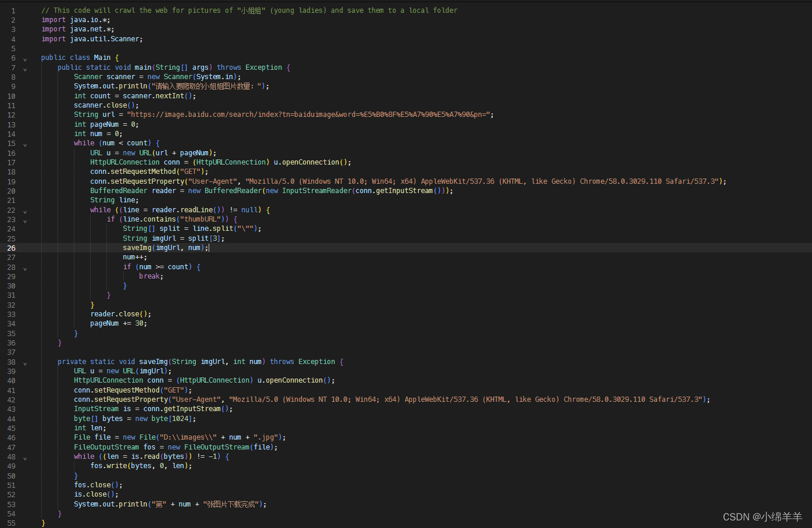Collapse the Main class fold arrow
This screenshot has height=528, width=812.
25,59
